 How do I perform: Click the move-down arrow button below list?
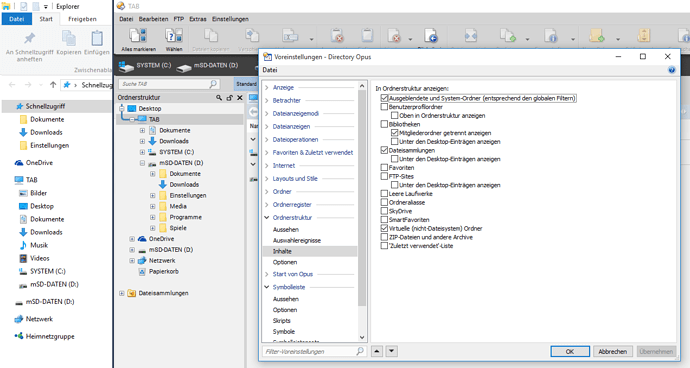391,351
